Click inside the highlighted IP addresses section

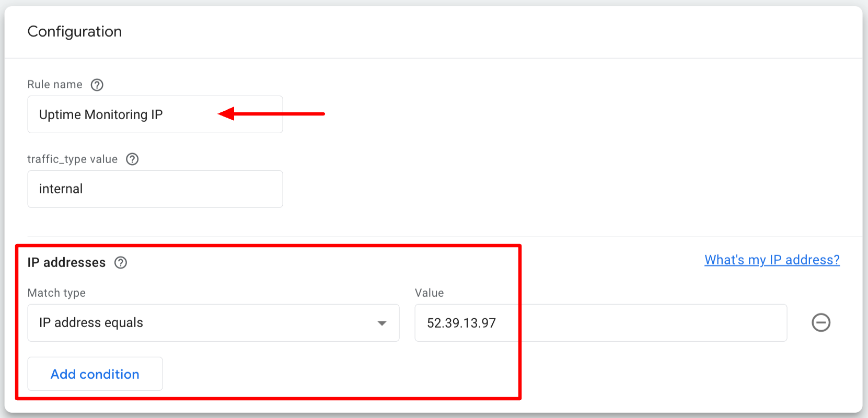269,321
